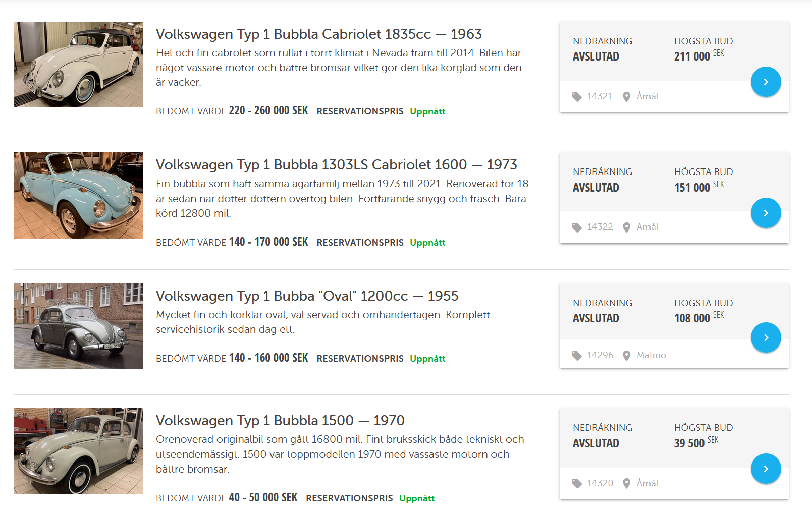Open the light blue 1303LS Cabriolet photo
This screenshot has height=519, width=812.
click(x=78, y=195)
